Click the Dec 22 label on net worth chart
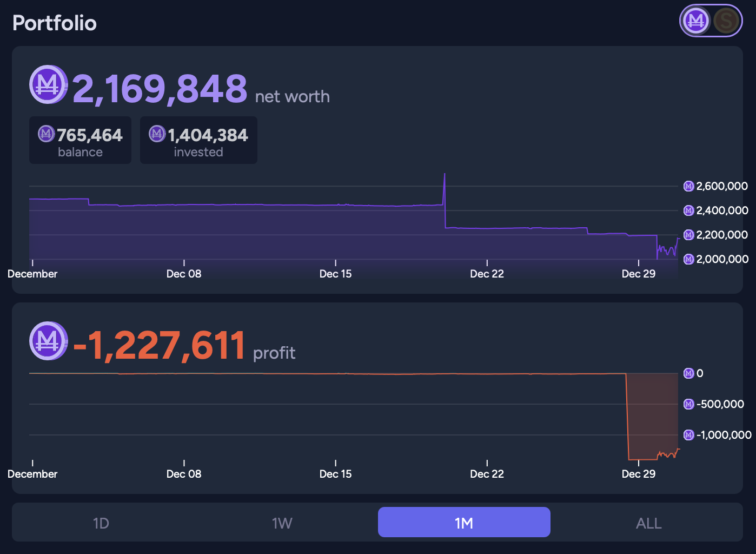This screenshot has height=554, width=756. [487, 274]
